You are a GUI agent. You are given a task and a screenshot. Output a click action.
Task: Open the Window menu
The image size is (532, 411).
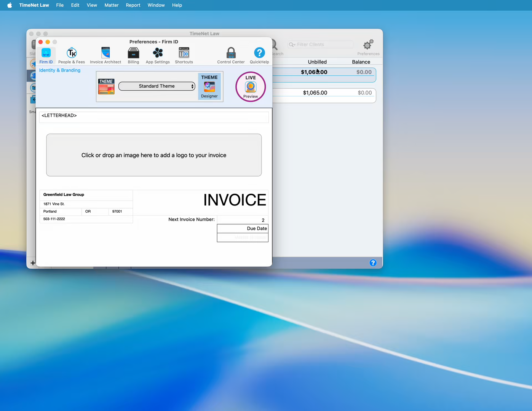point(156,5)
